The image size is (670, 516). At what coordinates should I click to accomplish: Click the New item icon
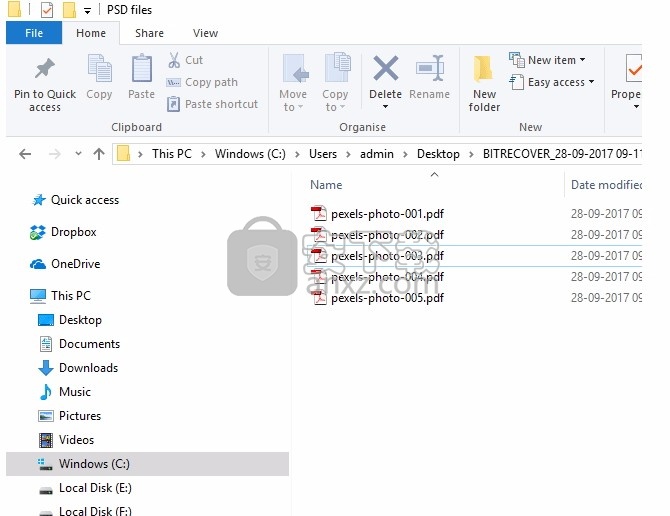(x=517, y=60)
